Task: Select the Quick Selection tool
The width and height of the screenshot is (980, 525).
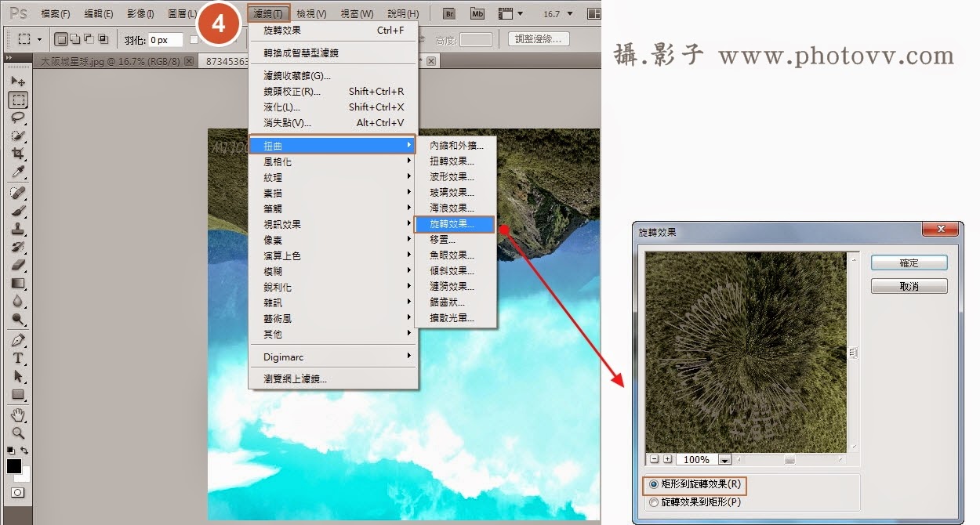Action: pyautogui.click(x=18, y=136)
